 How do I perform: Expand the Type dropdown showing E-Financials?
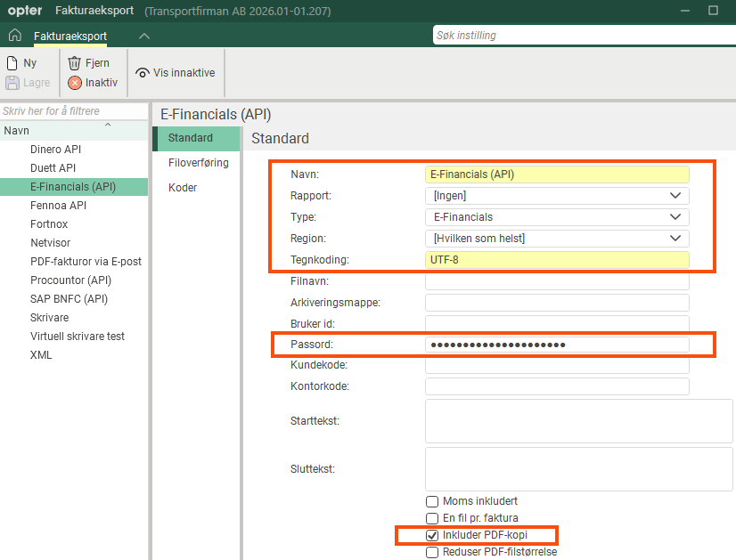pos(557,217)
